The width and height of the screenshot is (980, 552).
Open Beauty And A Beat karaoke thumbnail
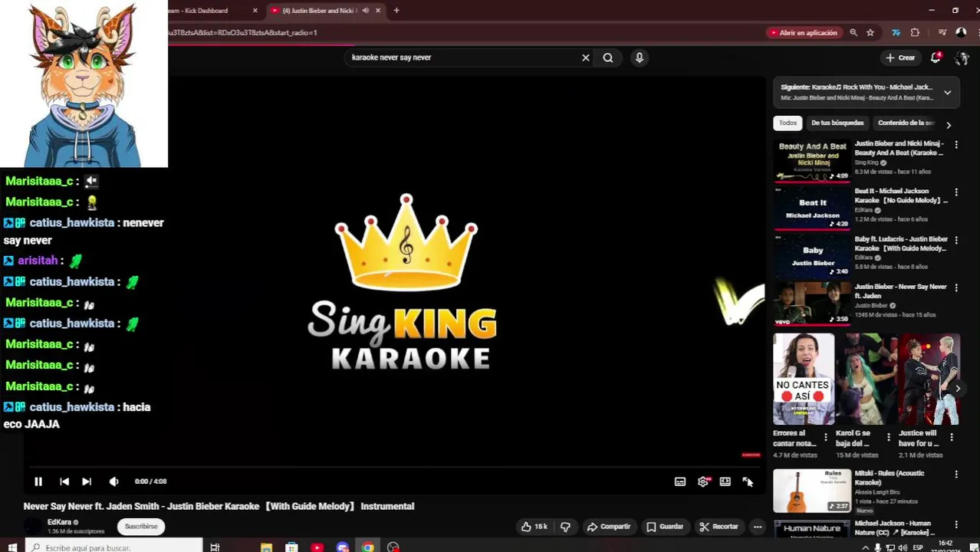coord(812,160)
